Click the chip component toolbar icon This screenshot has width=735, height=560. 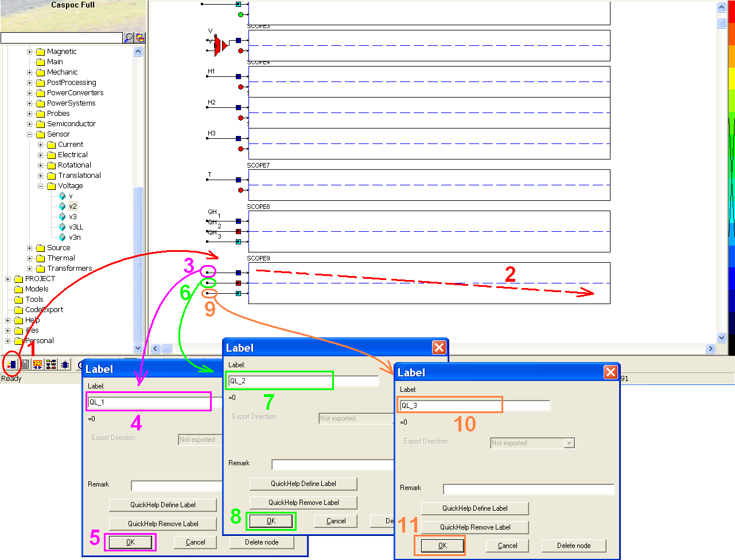coord(65,364)
